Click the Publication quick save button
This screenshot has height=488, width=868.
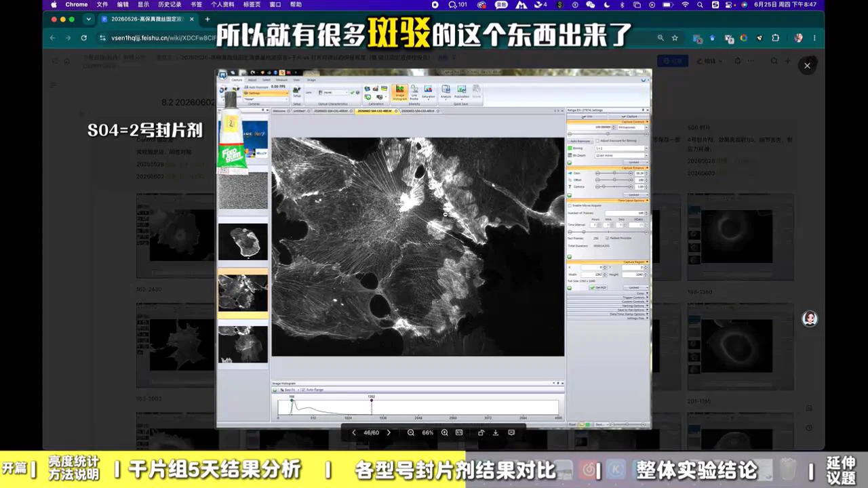pyautogui.click(x=462, y=93)
